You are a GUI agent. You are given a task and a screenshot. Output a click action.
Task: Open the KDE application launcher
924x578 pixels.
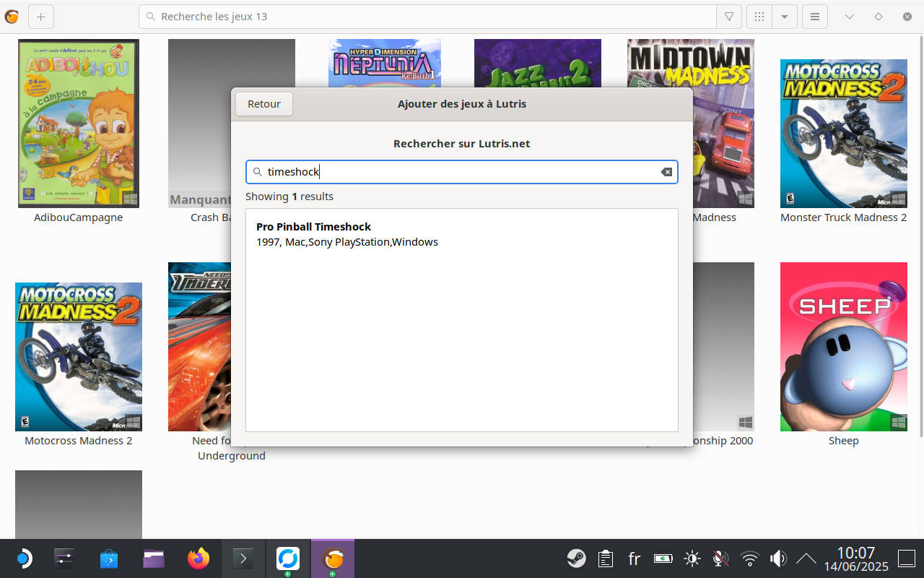23,558
